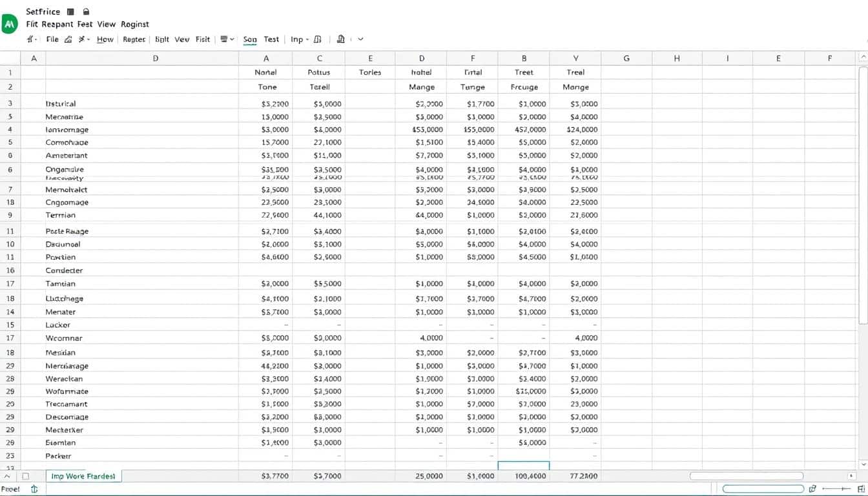868x496 pixels.
Task: Click the green app logo icon
Action: [x=10, y=25]
